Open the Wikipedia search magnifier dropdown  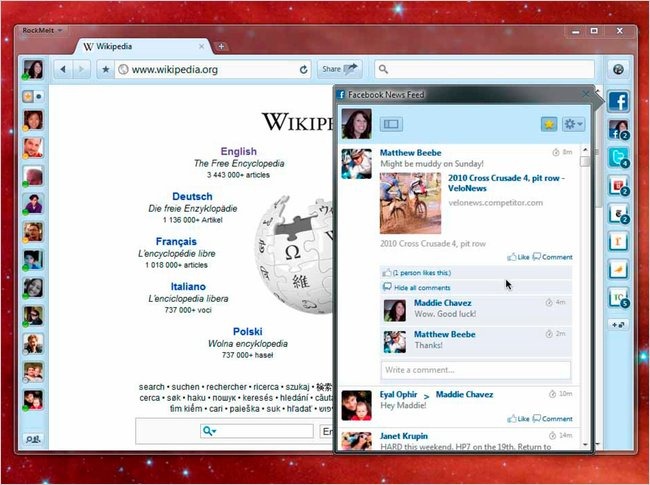tap(209, 431)
